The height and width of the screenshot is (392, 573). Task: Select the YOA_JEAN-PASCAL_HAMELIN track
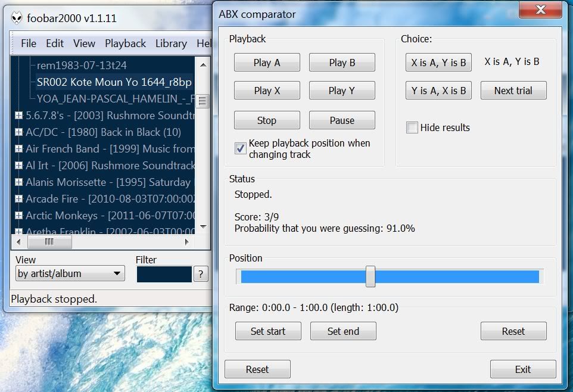pos(116,99)
